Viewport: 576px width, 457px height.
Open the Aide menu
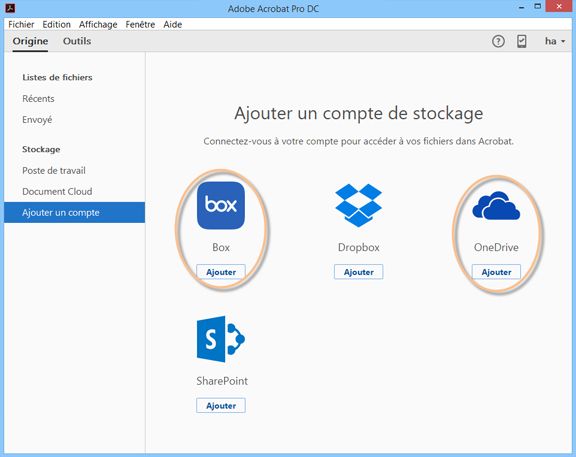click(173, 25)
